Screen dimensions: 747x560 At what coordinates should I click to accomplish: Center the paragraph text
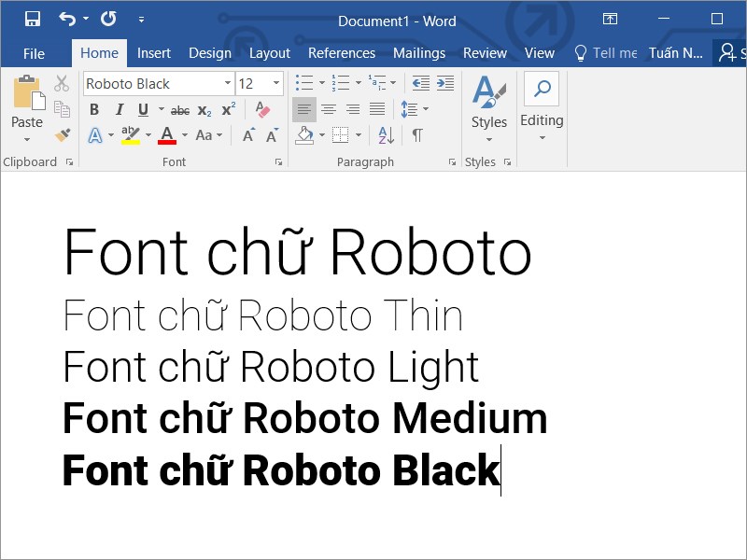329,109
